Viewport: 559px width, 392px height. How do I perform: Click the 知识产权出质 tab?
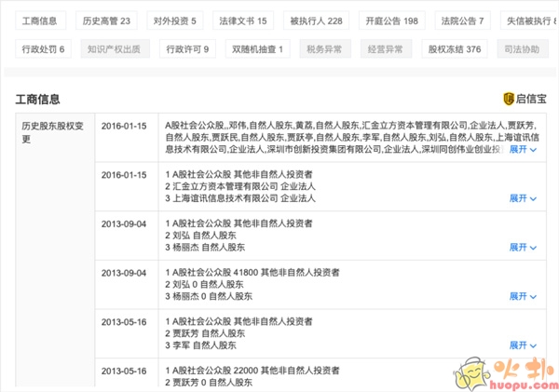tap(116, 48)
